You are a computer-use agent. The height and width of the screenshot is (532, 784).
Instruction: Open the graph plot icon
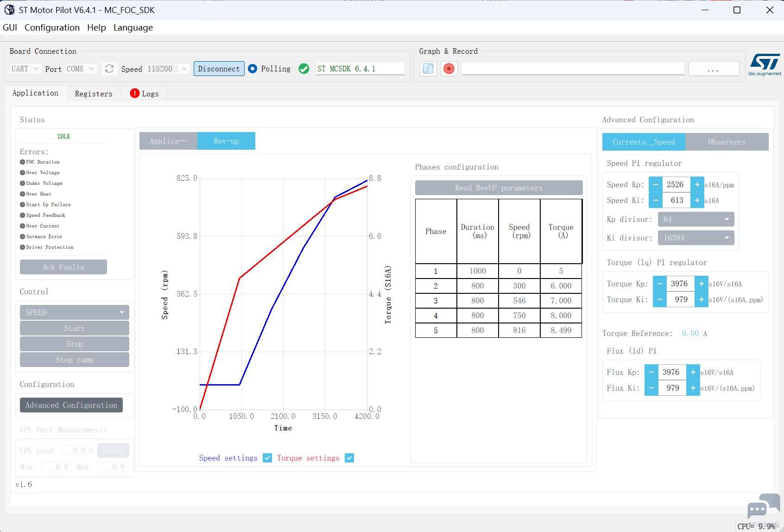(428, 69)
